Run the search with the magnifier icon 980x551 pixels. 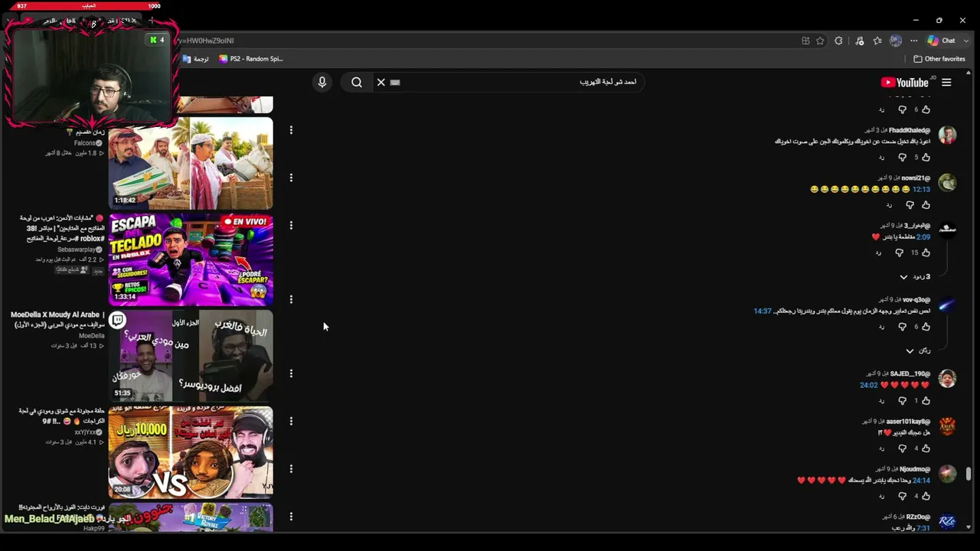coord(357,82)
